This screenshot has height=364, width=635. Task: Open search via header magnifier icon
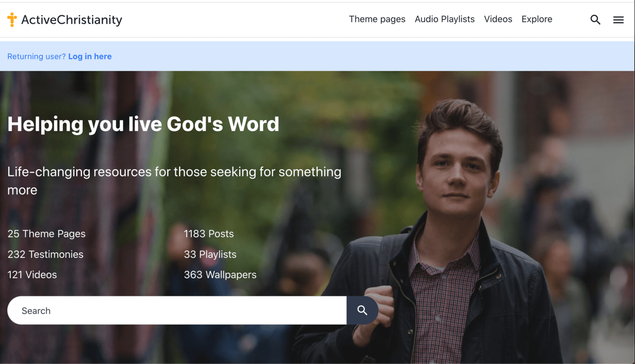point(595,19)
